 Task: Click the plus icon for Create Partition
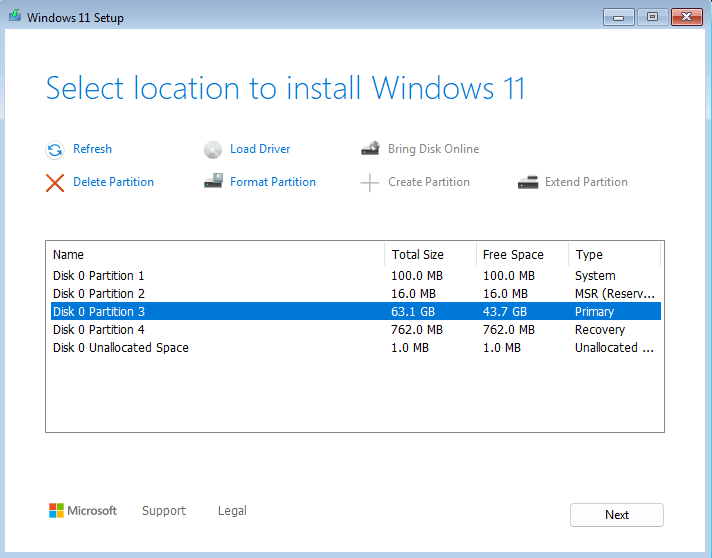(x=370, y=183)
